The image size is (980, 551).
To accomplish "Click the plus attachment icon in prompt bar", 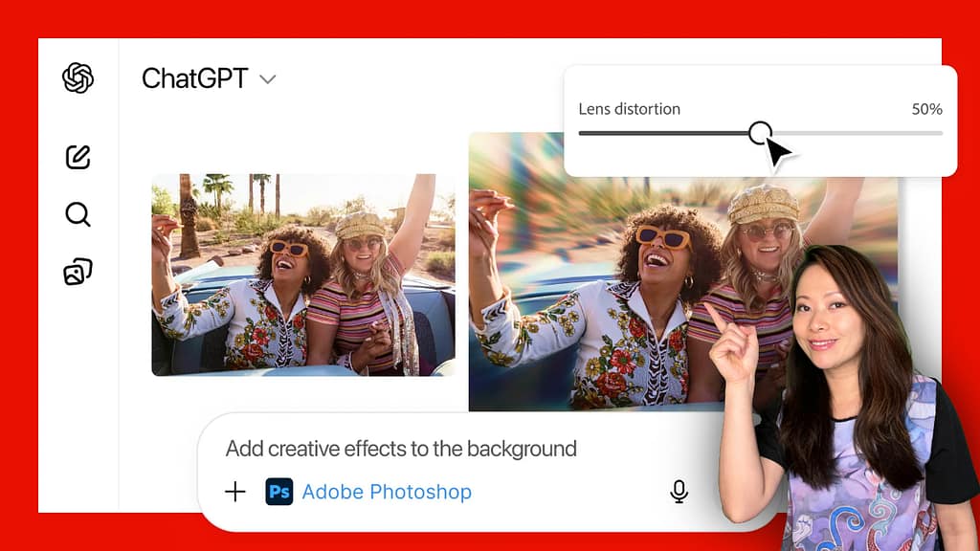I will tap(234, 492).
